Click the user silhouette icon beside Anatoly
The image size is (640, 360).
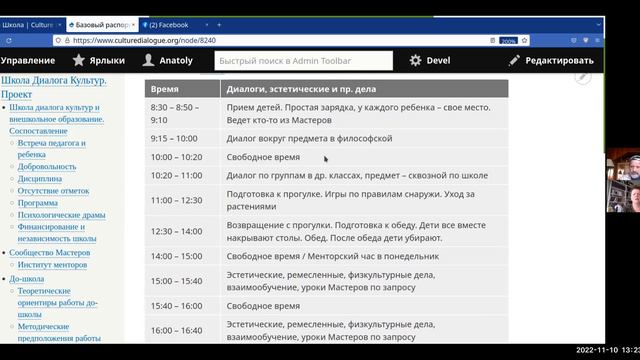point(148,60)
